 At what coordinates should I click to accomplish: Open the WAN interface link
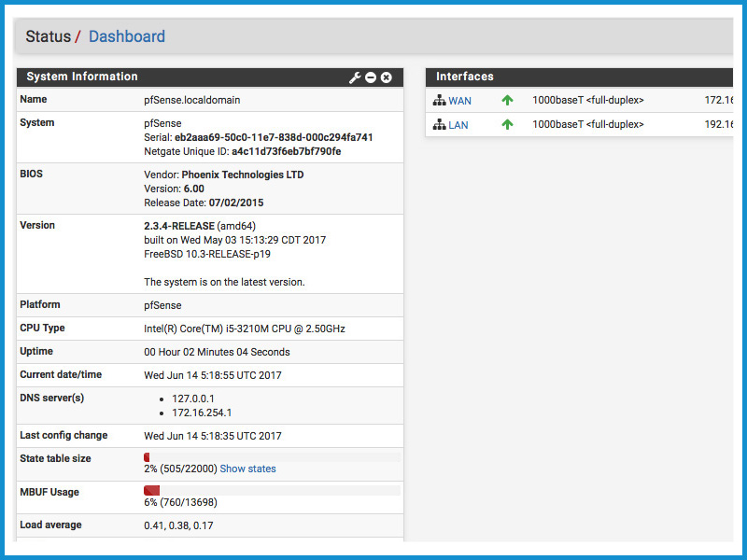coord(459,101)
